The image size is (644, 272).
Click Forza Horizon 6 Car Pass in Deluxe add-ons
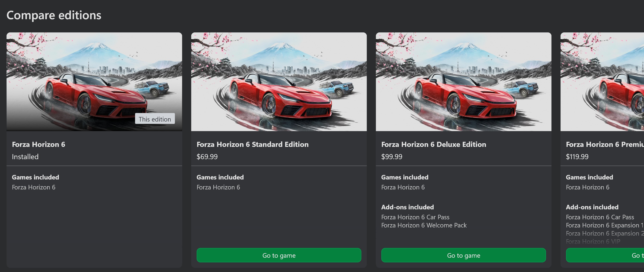pyautogui.click(x=415, y=217)
